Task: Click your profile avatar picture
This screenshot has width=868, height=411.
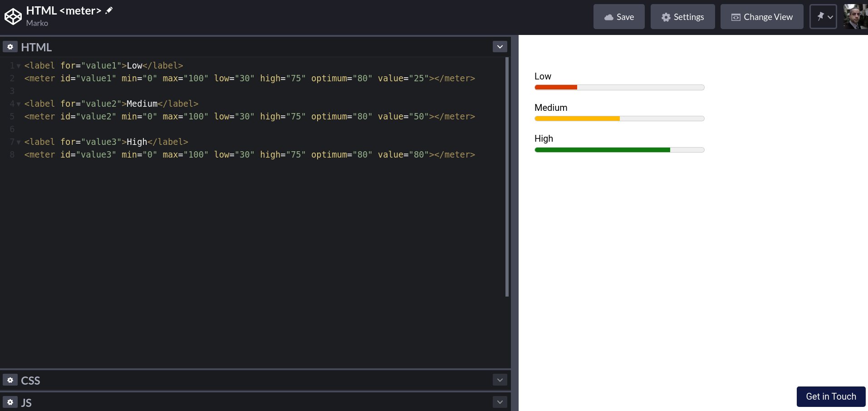Action: [855, 16]
